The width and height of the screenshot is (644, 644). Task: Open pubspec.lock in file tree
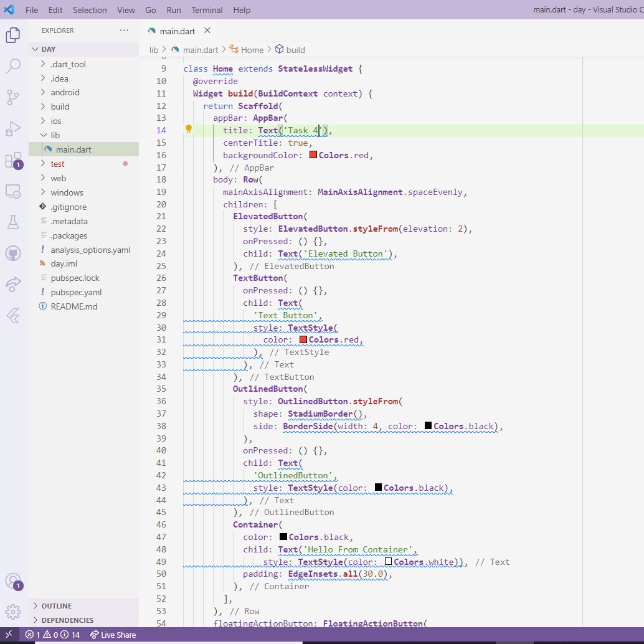click(84, 278)
